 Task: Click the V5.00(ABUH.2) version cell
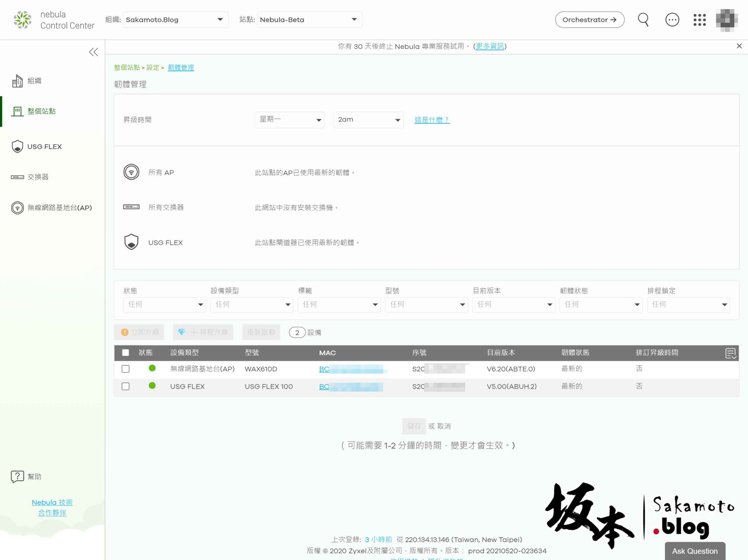pos(512,387)
